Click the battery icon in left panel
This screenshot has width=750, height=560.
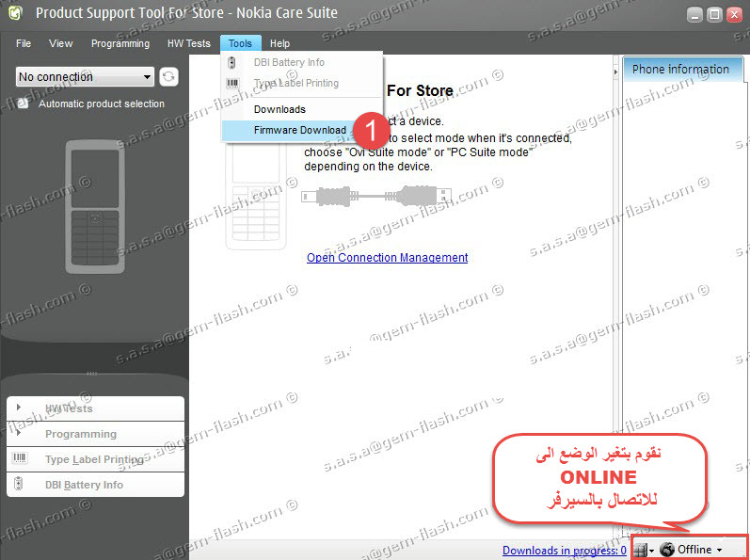point(19,484)
